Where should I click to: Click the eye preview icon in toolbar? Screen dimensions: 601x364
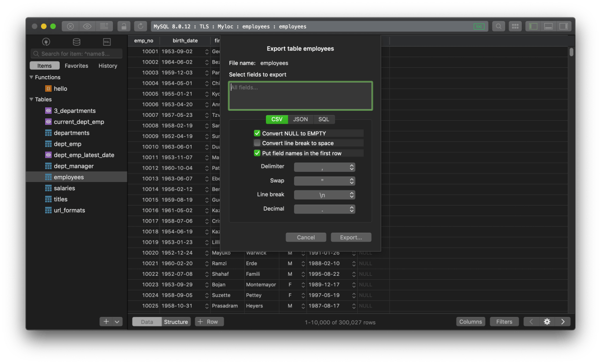pyautogui.click(x=87, y=27)
